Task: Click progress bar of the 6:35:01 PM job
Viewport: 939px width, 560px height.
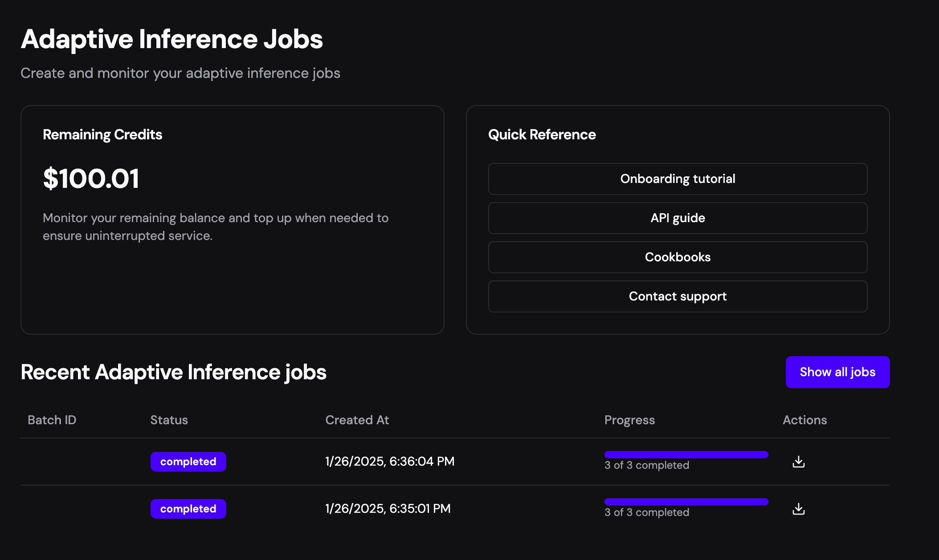Action: pyautogui.click(x=686, y=502)
